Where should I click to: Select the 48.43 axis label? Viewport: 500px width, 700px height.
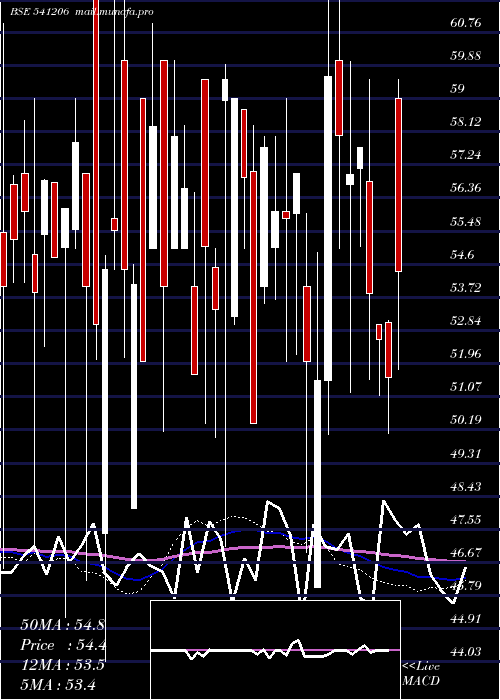point(466,487)
